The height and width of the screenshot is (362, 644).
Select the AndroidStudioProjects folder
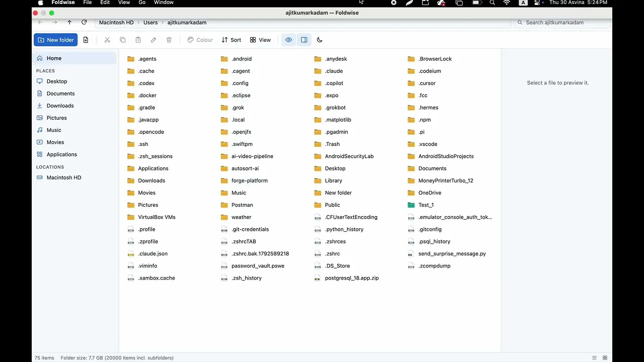(x=441, y=156)
